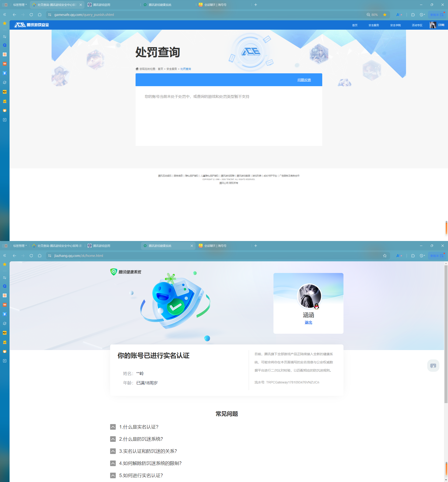Viewport: 448px width, 482px height.
Task: Open a new tab in the jiazhang window
Action: point(256,246)
